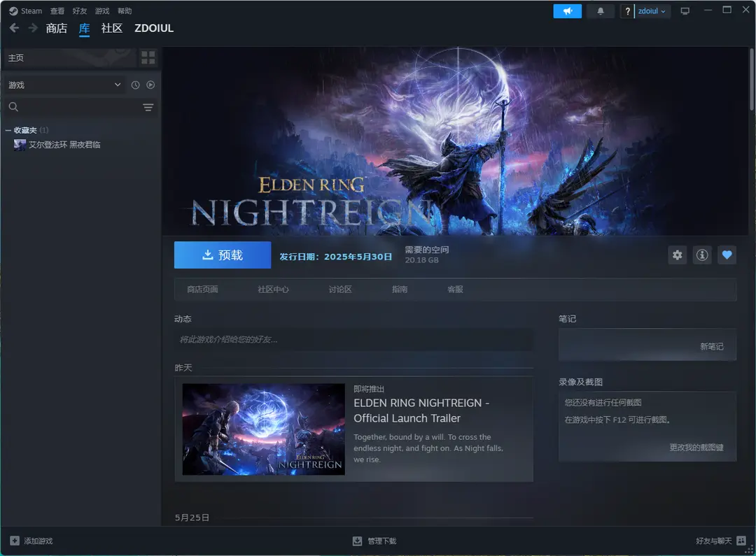The width and height of the screenshot is (756, 556).
Task: Select 艾尔登法环 黑夜君临 in the list
Action: click(64, 145)
